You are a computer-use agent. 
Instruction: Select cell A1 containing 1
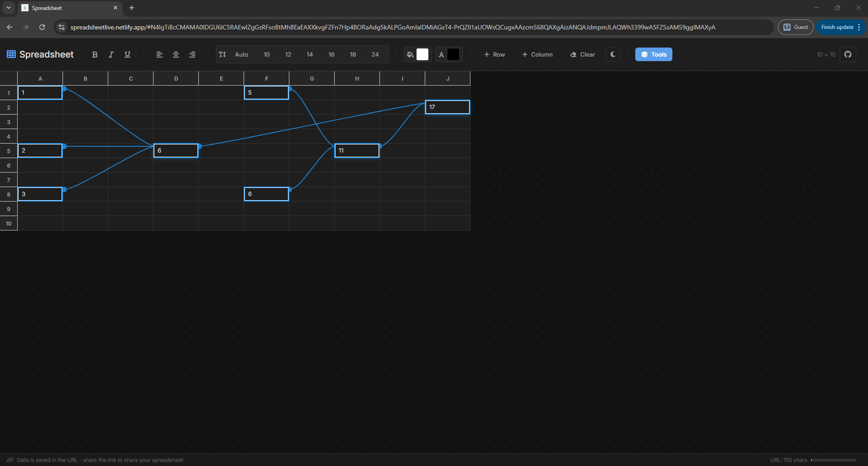[x=40, y=92]
